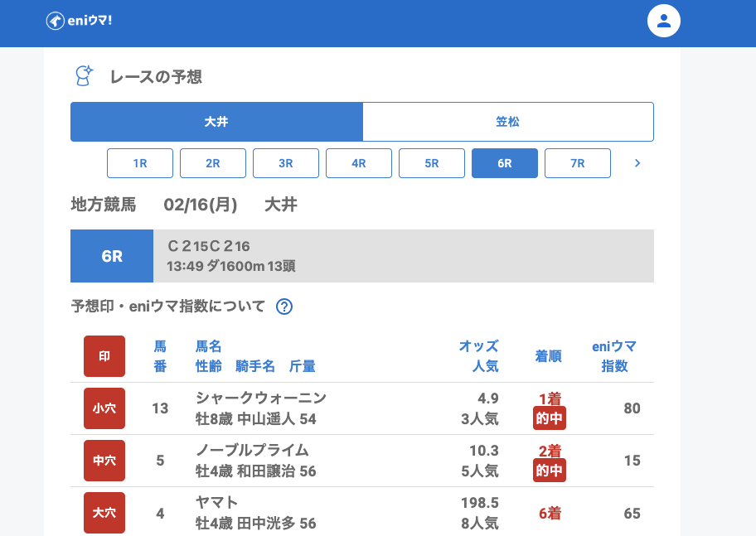Click the 中穴 prediction mark badge
The width and height of the screenshot is (756, 536).
(104, 461)
